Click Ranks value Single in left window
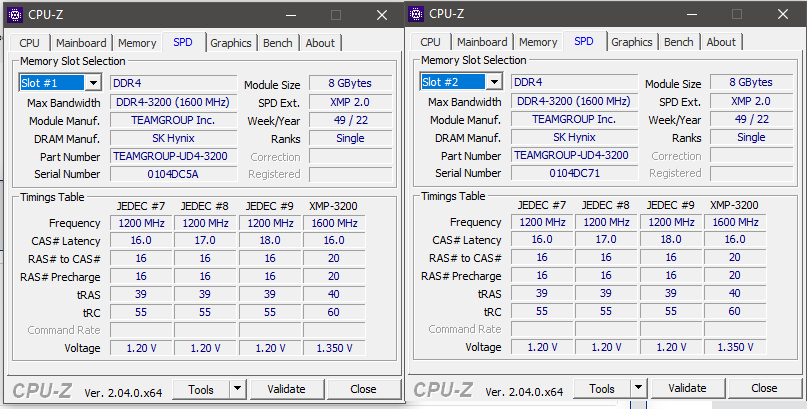Image resolution: width=807 pixels, height=409 pixels. click(x=350, y=138)
